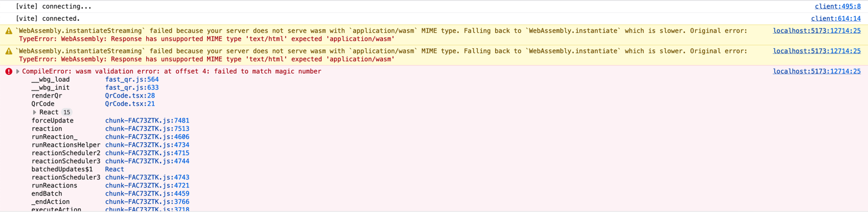Open chunk-FAC73ZTK.js:4744 link
Image resolution: width=868 pixels, height=213 pixels.
(147, 161)
